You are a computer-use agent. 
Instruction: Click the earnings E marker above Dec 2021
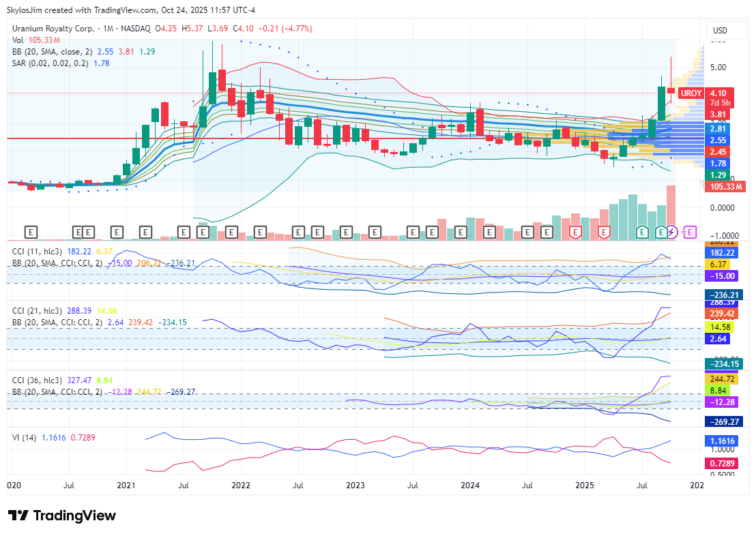(x=231, y=233)
